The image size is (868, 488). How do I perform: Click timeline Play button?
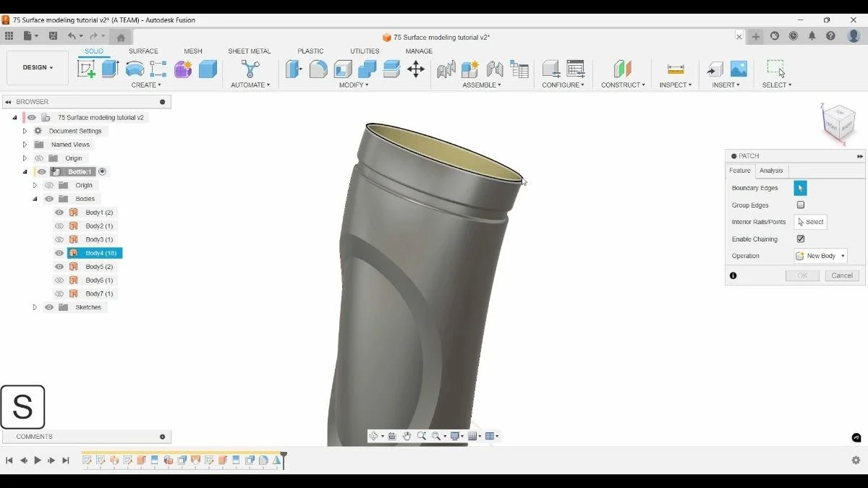[38, 461]
